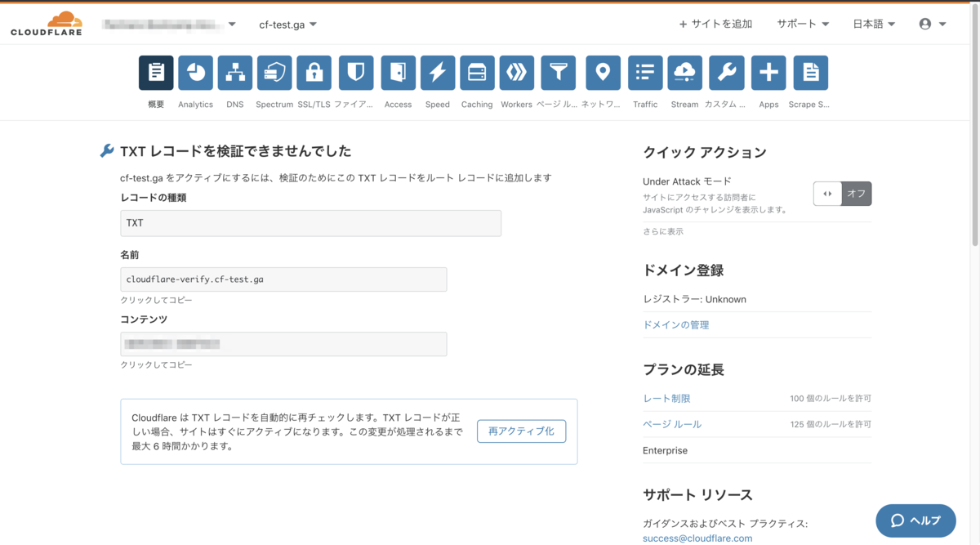Open the 日本語 language dropdown
This screenshot has width=980, height=545.
(874, 25)
